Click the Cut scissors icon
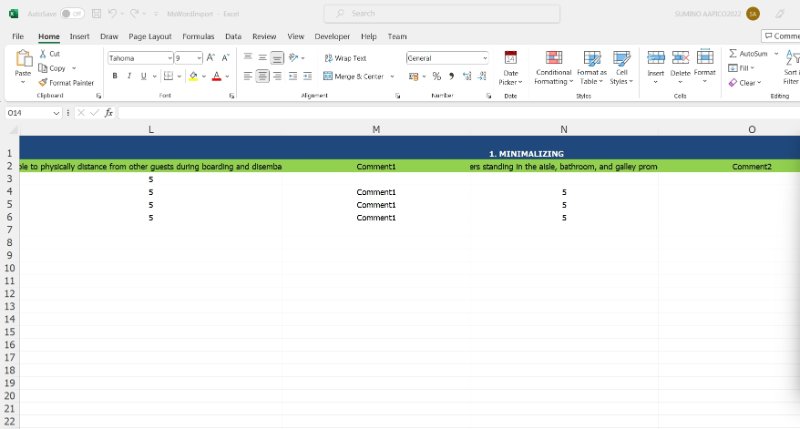Image resolution: width=800 pixels, height=429 pixels. (x=42, y=54)
